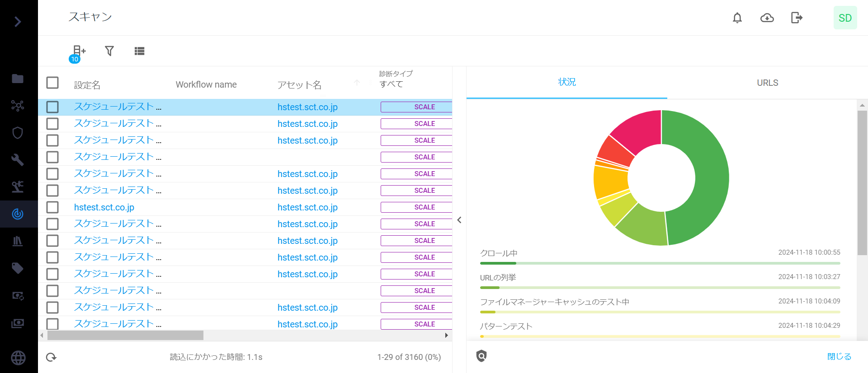868x373 pixels.
Task: Open the wrench tools icon in the sidebar
Action: (18, 160)
